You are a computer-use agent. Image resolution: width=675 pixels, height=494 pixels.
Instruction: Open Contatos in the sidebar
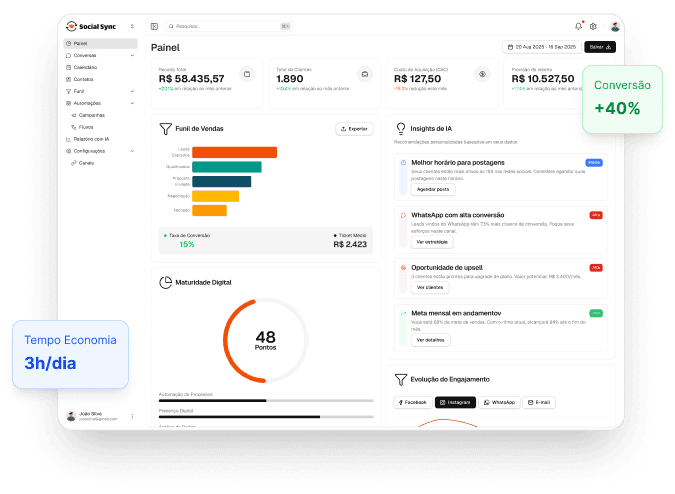(x=83, y=79)
